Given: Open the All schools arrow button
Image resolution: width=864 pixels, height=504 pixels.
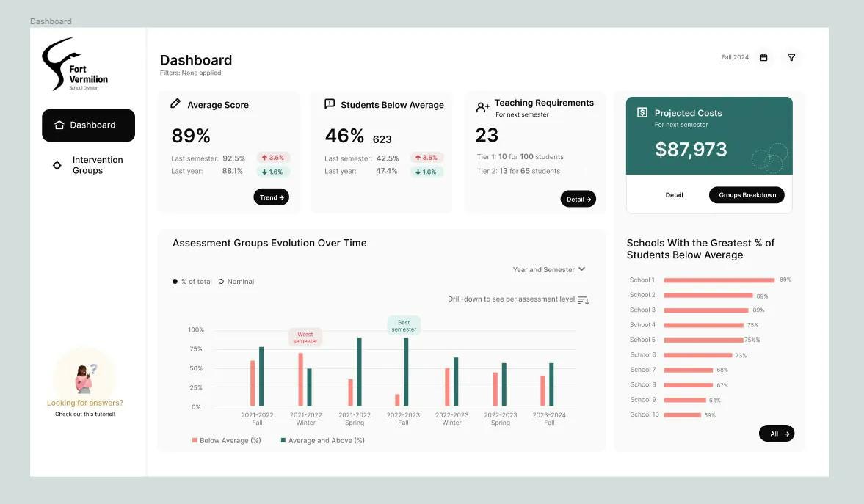Looking at the screenshot, I should click(776, 433).
